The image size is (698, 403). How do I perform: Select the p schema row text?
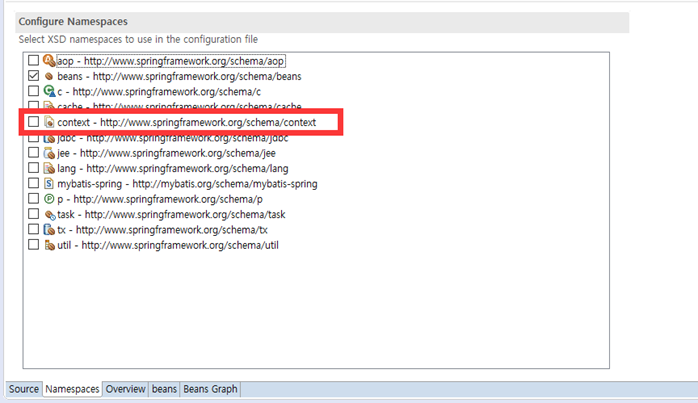pyautogui.click(x=160, y=199)
